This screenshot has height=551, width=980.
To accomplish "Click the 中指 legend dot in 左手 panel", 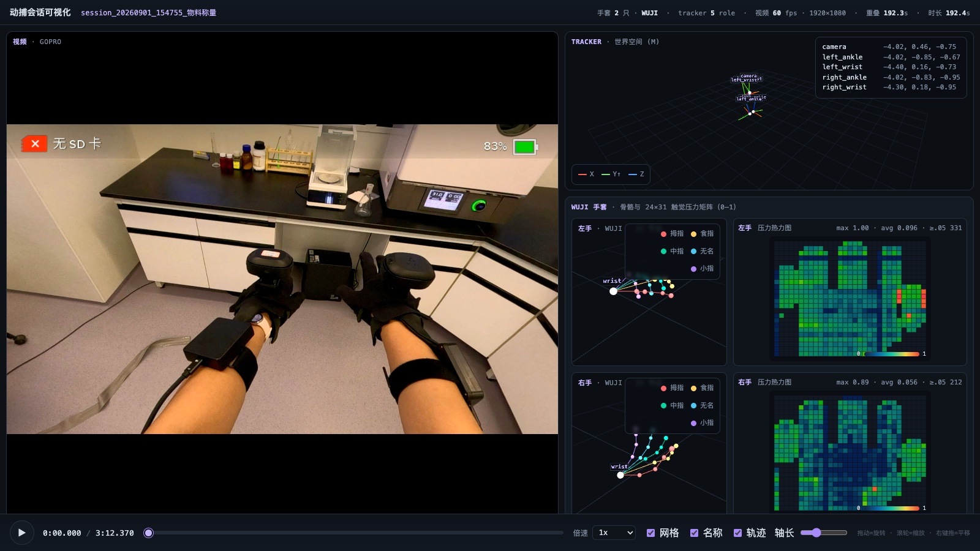I will (663, 251).
